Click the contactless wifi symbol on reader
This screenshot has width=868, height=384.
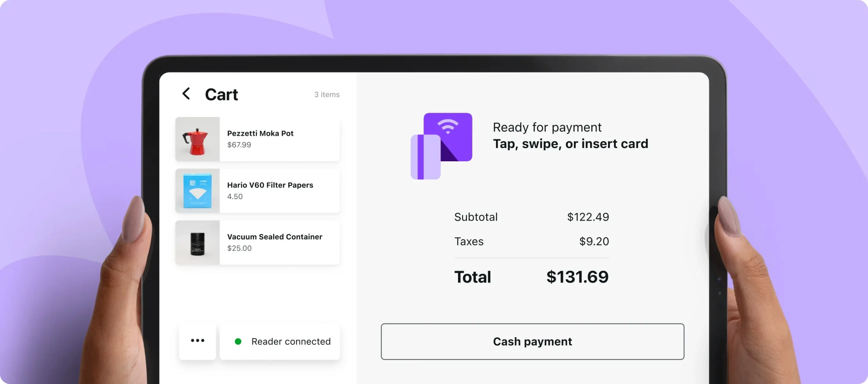pyautogui.click(x=448, y=126)
